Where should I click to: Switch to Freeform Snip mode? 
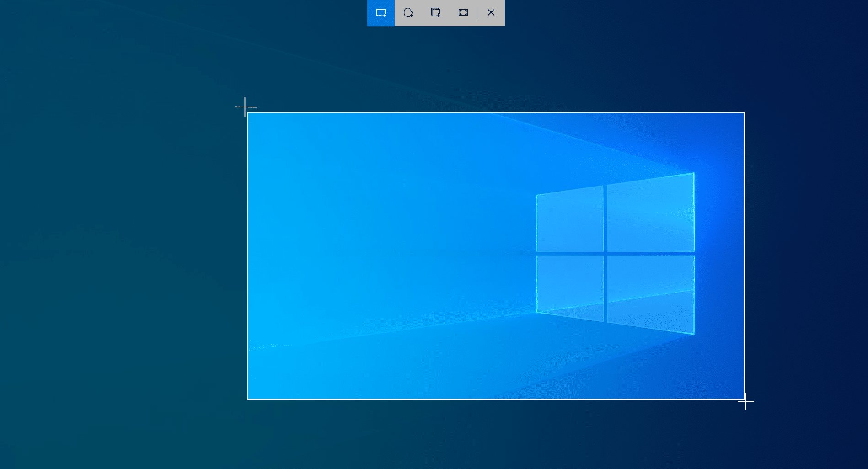click(x=408, y=13)
